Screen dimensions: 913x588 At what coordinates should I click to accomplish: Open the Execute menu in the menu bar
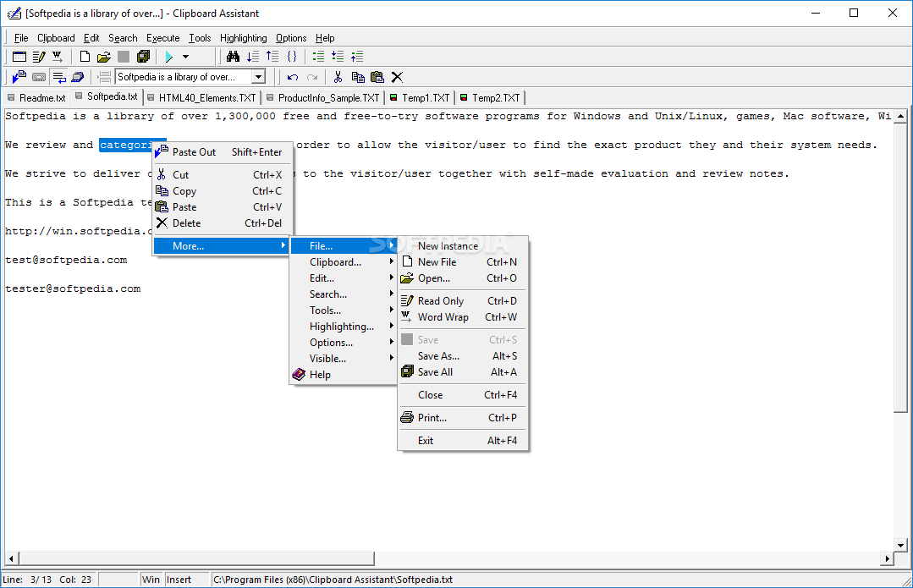(163, 38)
